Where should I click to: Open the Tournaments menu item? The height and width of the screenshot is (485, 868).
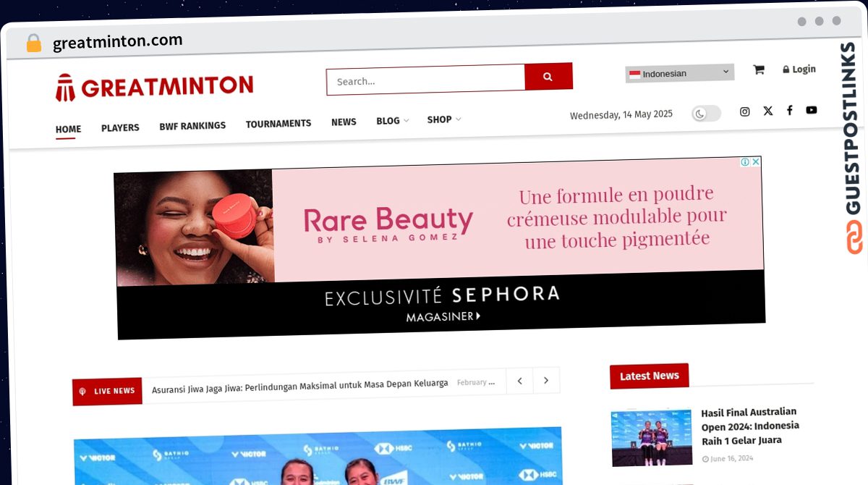tap(278, 124)
